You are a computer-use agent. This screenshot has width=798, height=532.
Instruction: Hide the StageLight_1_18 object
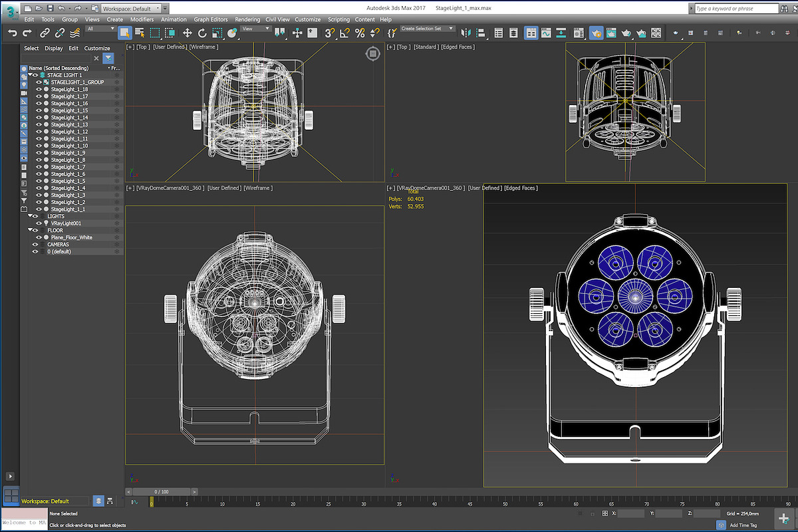[39, 89]
